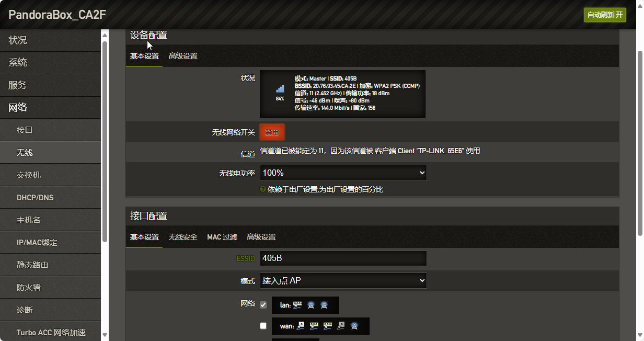Image resolution: width=644 pixels, height=341 pixels.
Task: Click the wireless tower icon in wan row
Action: click(354, 326)
